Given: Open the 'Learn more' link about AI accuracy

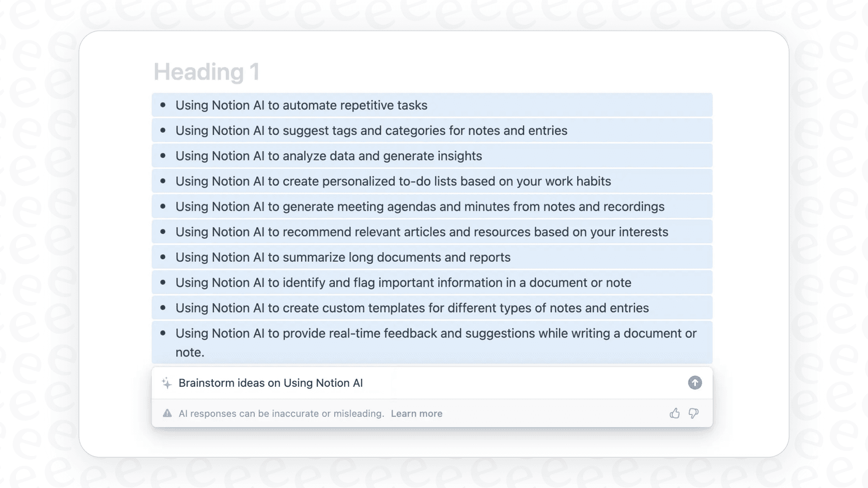Looking at the screenshot, I should click(416, 413).
